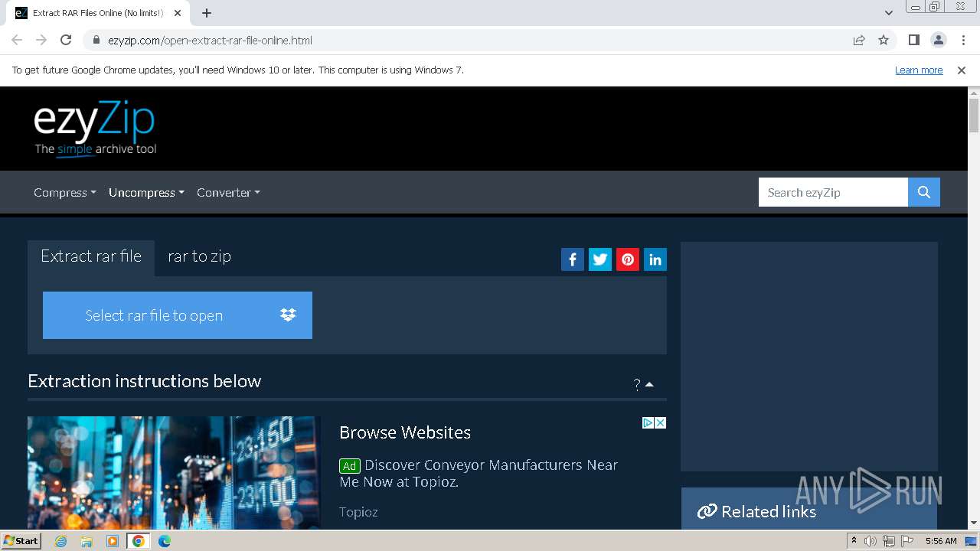Viewport: 980px width, 551px height.
Task: Open a new browser tab
Action: (x=207, y=13)
